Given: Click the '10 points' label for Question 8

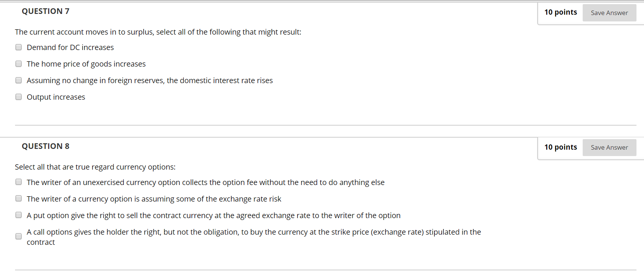Looking at the screenshot, I should [561, 147].
